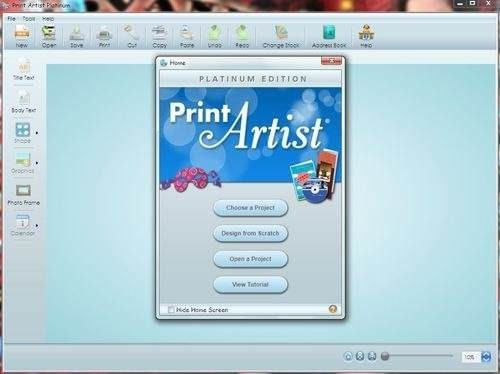Minimize the Print Artist Platinum window
The width and height of the screenshot is (500, 374).
tap(460, 3)
